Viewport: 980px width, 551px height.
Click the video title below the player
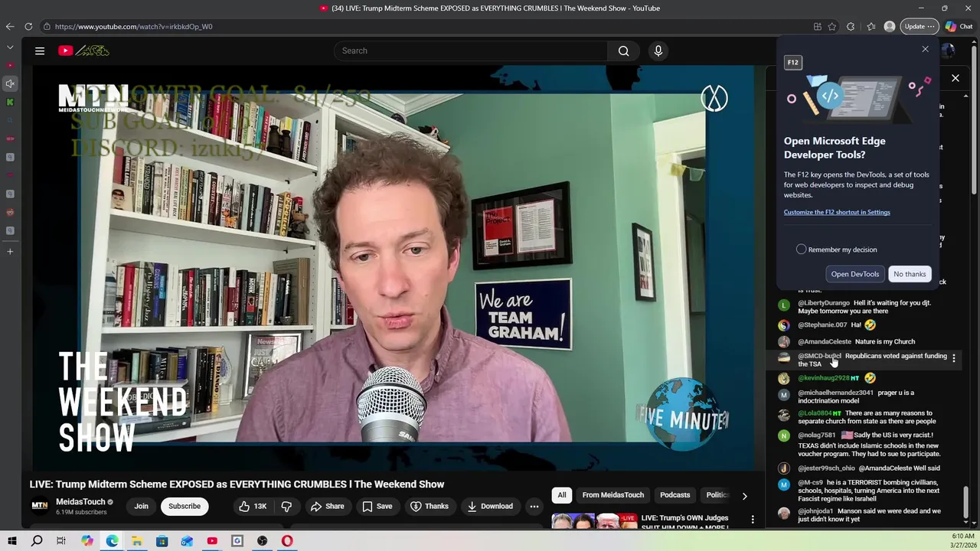[x=237, y=484]
